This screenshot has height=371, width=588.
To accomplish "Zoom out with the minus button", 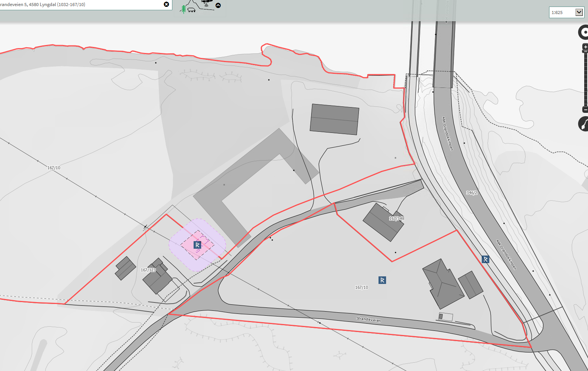I will coord(585,110).
